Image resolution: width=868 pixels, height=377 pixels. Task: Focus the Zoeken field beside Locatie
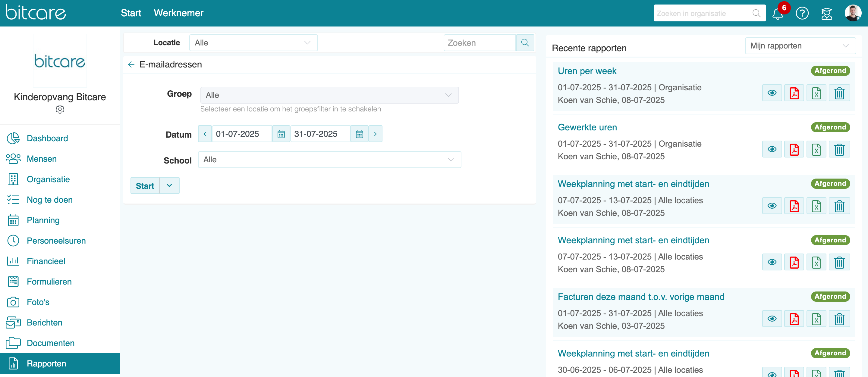pyautogui.click(x=480, y=43)
